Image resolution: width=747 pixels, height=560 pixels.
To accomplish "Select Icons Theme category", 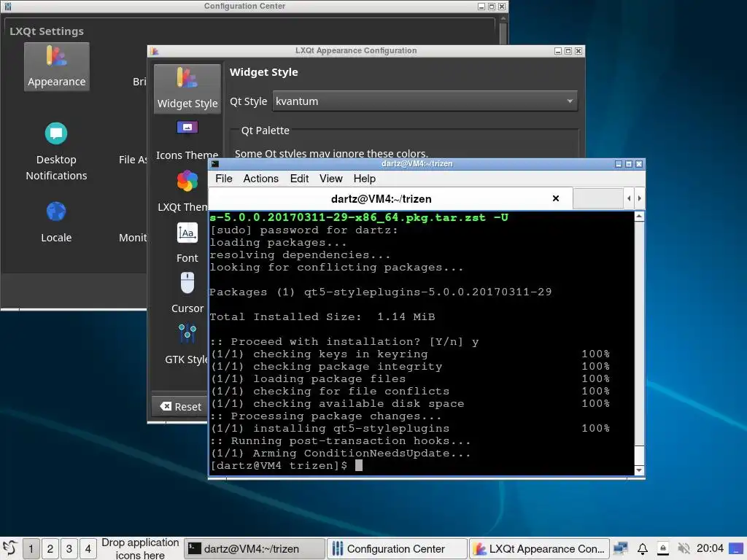I will point(187,141).
